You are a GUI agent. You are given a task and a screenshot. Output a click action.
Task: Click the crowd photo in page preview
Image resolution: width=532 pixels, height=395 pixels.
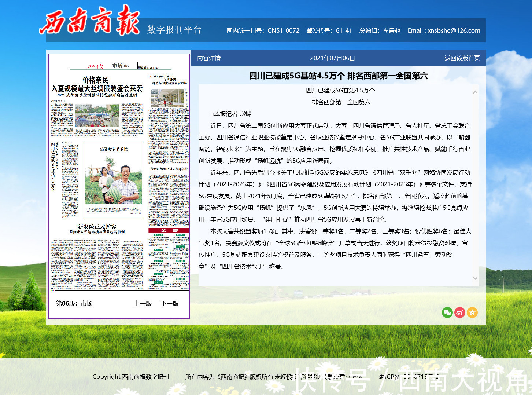[x=97, y=116]
